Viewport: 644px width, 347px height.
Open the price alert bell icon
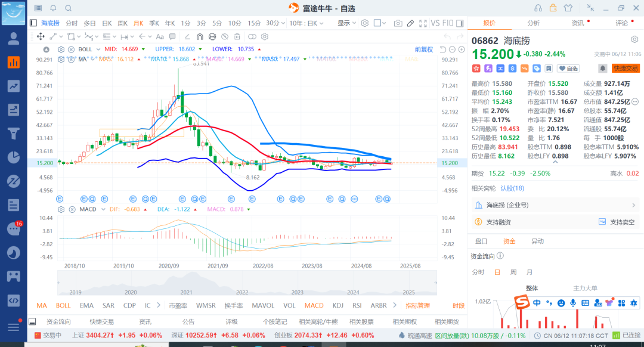click(x=602, y=69)
